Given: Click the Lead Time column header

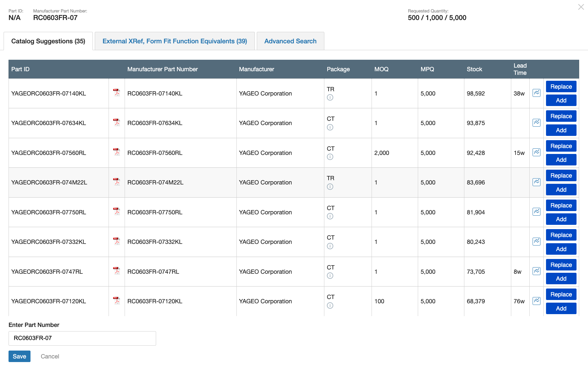Looking at the screenshot, I should coord(520,69).
